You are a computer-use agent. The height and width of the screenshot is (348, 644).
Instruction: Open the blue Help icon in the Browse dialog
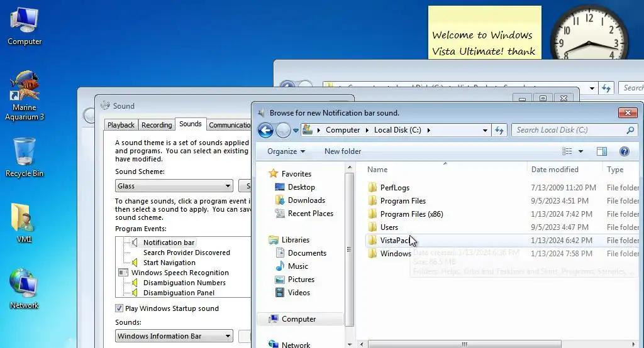[x=625, y=151]
